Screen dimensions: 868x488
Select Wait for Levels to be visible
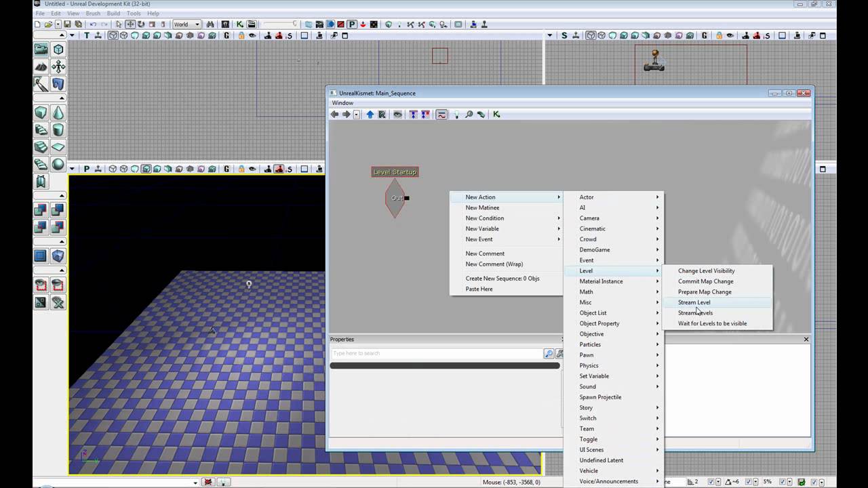point(717,323)
